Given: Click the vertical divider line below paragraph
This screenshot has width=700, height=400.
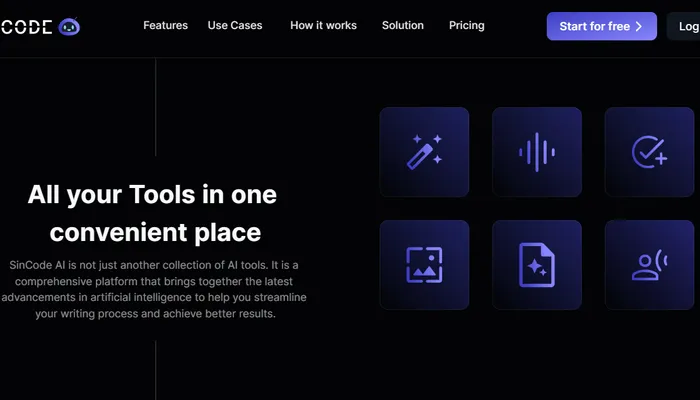Looking at the screenshot, I should [156, 369].
